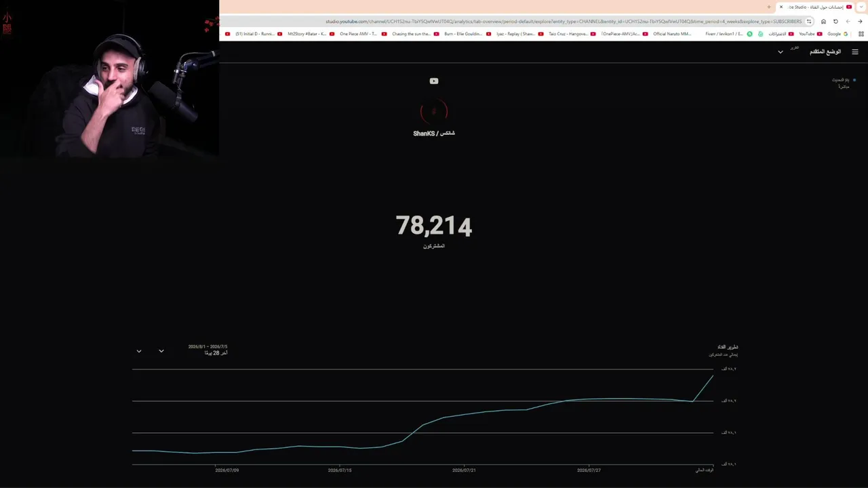
Task: Open the YouTube bookmark
Action: coord(810,34)
